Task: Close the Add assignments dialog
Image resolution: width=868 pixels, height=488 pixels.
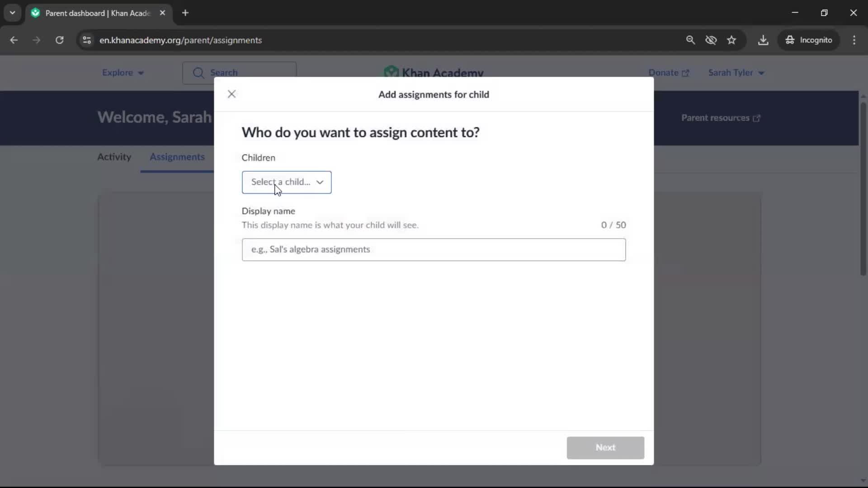Action: point(231,94)
